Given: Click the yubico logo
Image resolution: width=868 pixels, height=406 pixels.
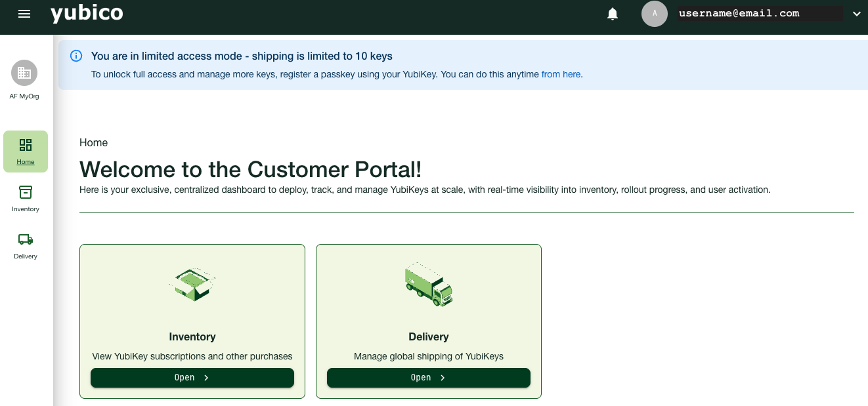Looking at the screenshot, I should tap(87, 14).
